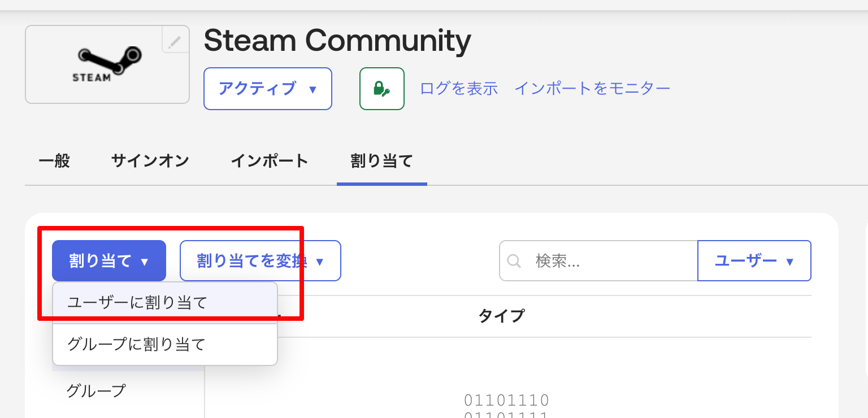Click the インポートをモニター link
868x418 pixels.
(592, 88)
